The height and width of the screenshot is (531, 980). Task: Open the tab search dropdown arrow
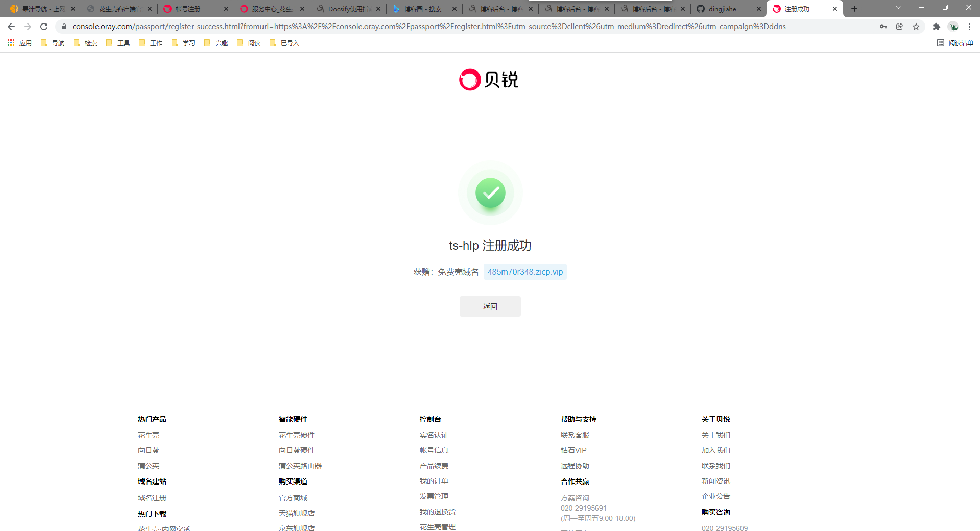click(898, 8)
